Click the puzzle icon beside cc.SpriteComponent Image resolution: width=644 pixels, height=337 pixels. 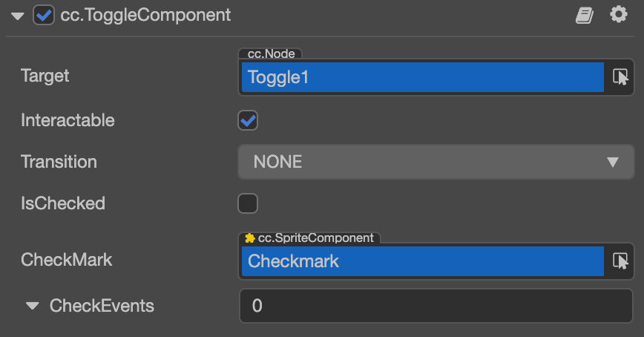click(250, 238)
